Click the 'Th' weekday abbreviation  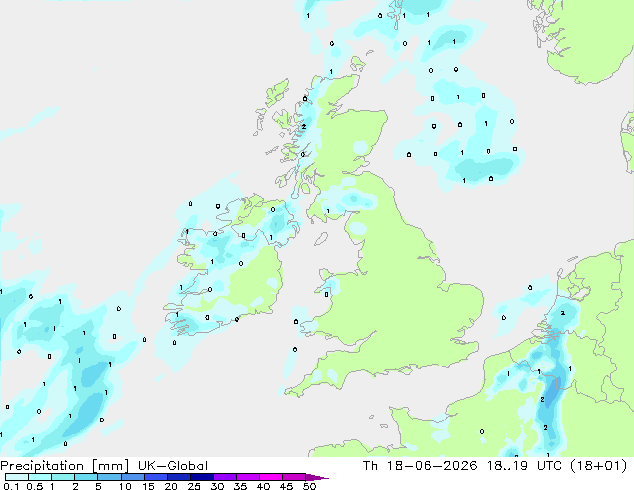[x=370, y=466]
